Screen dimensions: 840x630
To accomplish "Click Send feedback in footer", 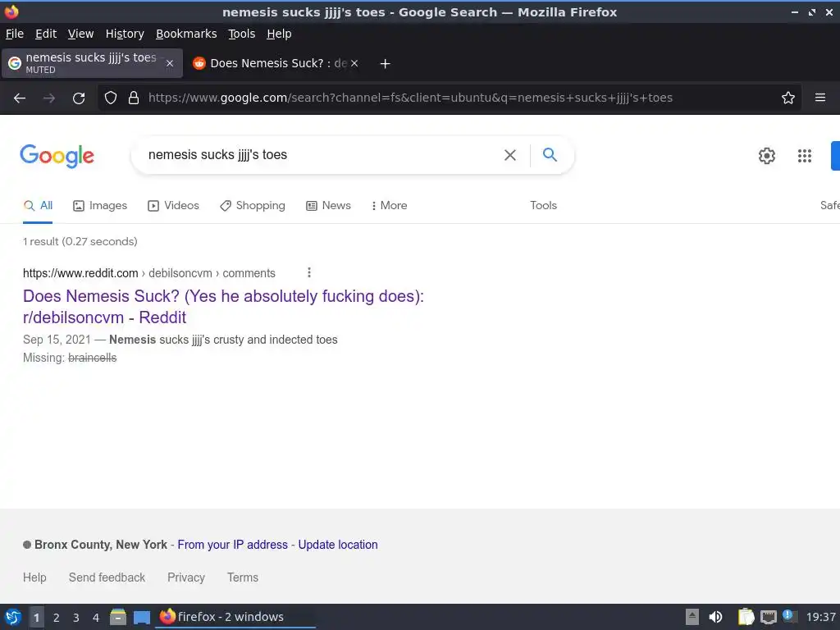I will [x=107, y=577].
